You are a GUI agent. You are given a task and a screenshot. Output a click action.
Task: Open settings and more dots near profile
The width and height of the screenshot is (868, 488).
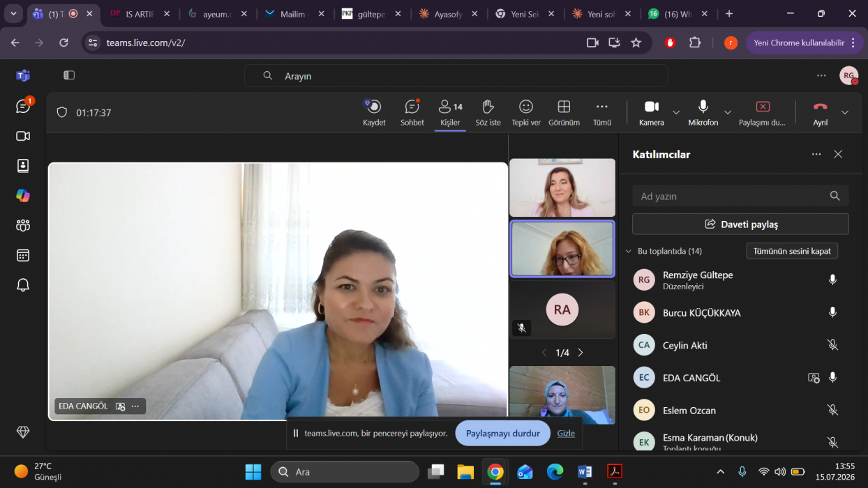(x=821, y=75)
